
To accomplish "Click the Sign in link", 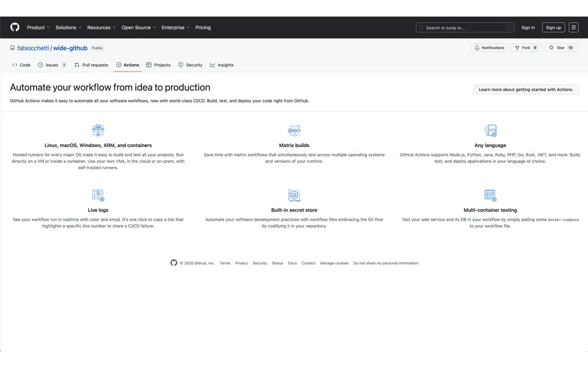I will click(x=528, y=28).
